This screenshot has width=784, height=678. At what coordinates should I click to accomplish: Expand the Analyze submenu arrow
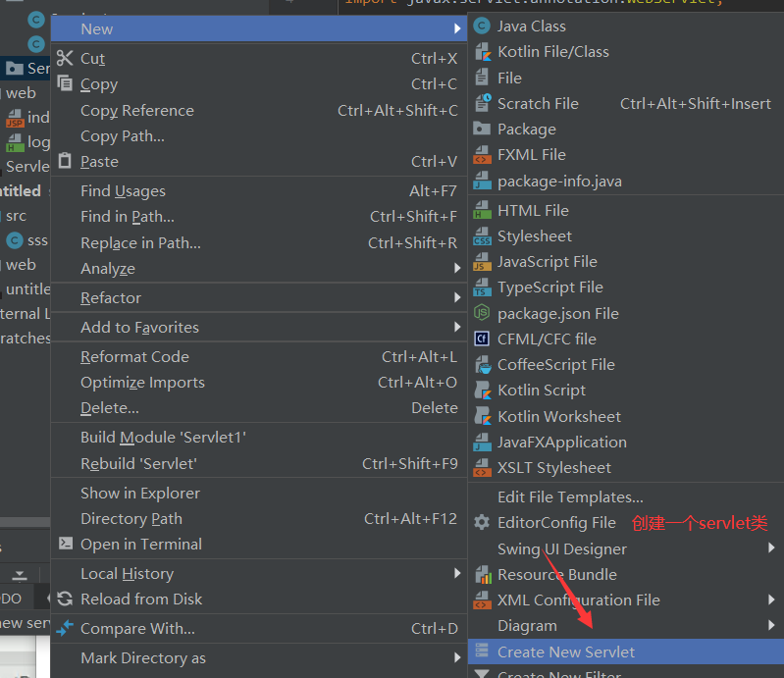click(x=457, y=269)
